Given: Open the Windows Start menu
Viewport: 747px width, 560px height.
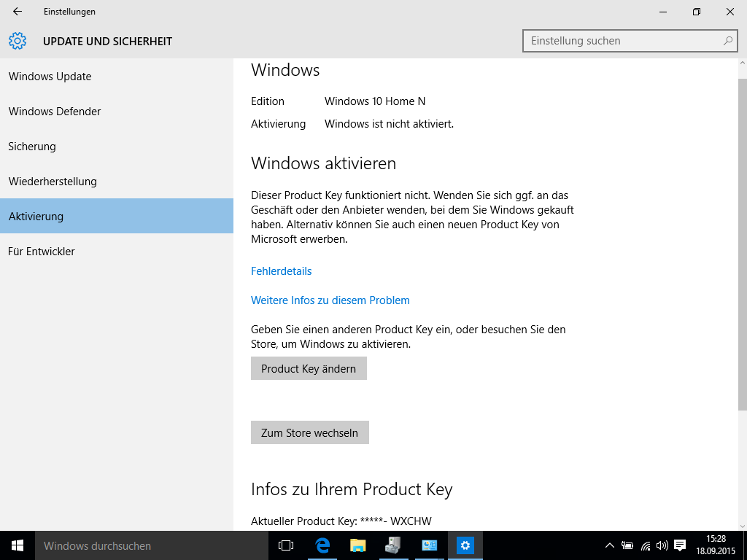Looking at the screenshot, I should coord(18,545).
